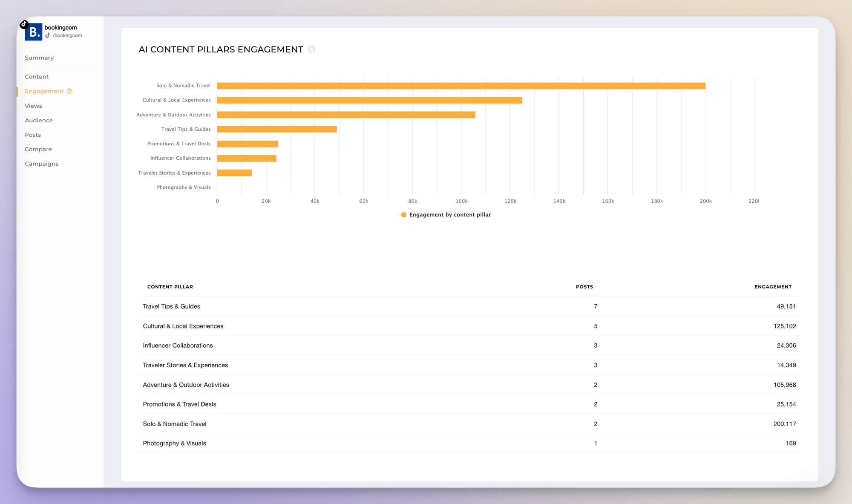Screen dimensions: 852x504
Task: Click the 100k axis tick label
Action: [461, 201]
